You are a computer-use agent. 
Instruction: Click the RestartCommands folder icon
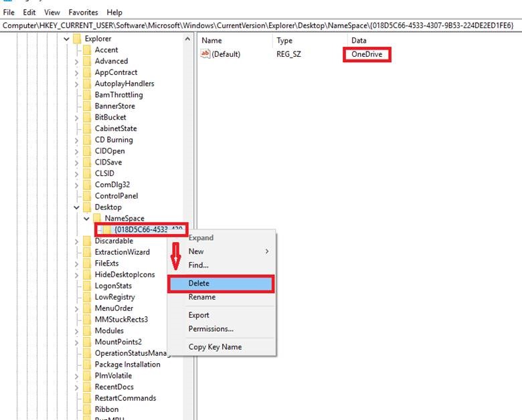pos(87,398)
